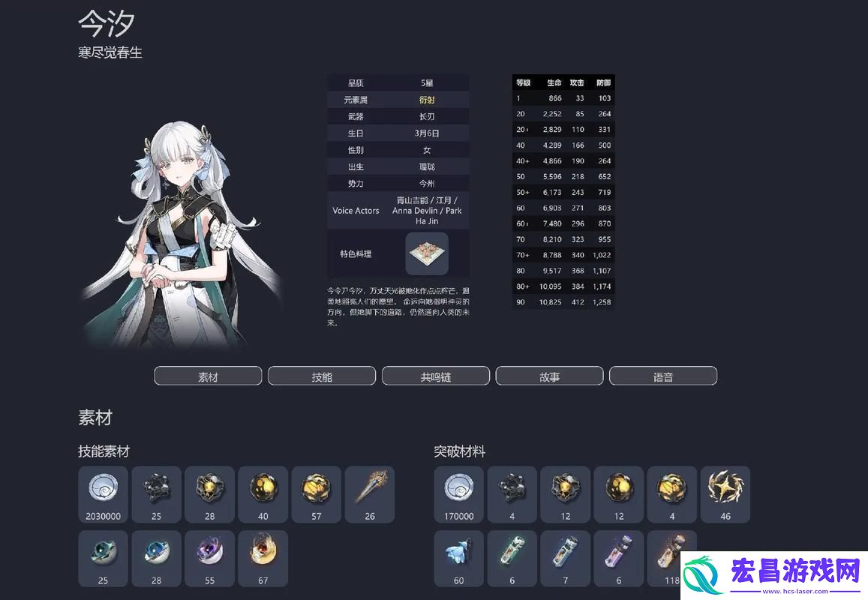Click the 攻击 column header
The height and width of the screenshot is (600, 868).
[x=577, y=82]
